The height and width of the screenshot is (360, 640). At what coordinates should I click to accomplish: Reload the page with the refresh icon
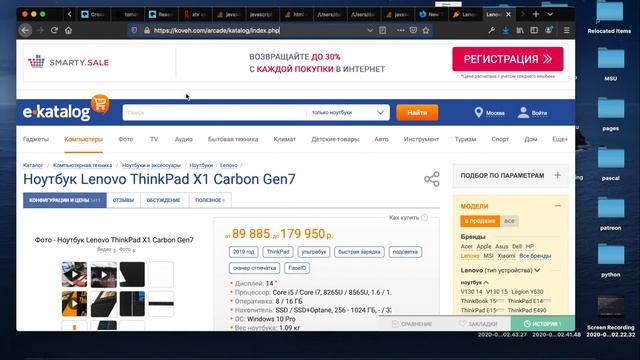click(x=54, y=30)
